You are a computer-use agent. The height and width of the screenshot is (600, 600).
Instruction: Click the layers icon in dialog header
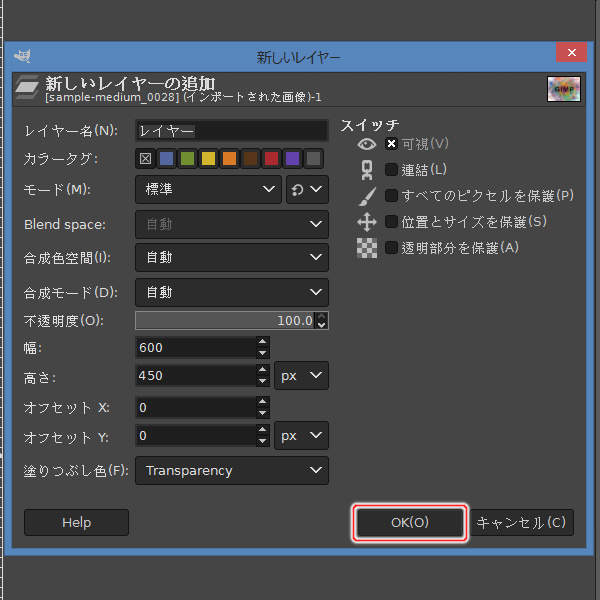pyautogui.click(x=28, y=87)
